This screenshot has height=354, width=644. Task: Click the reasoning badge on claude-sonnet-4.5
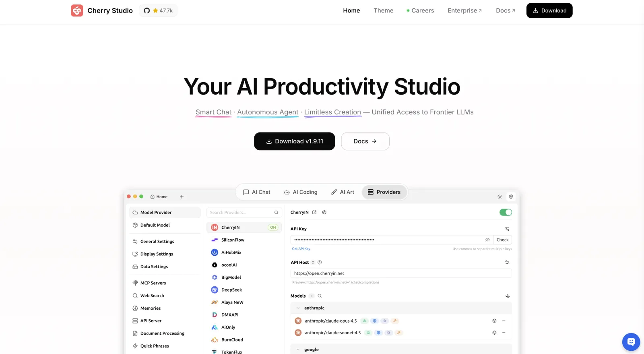388,333
